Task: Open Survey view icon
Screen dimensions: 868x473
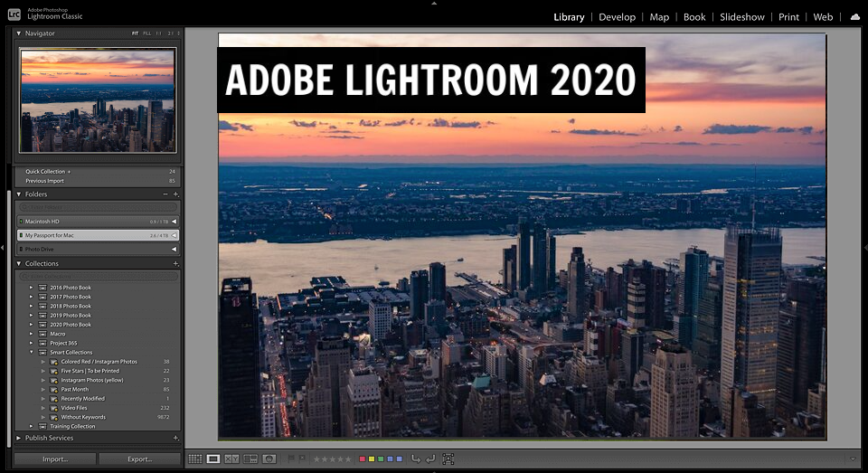Action: click(250, 459)
